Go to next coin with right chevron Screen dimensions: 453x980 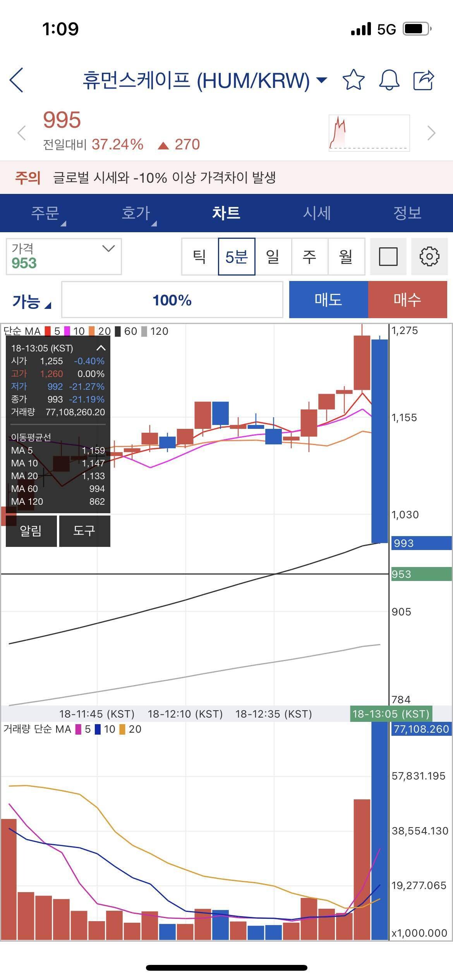point(431,133)
